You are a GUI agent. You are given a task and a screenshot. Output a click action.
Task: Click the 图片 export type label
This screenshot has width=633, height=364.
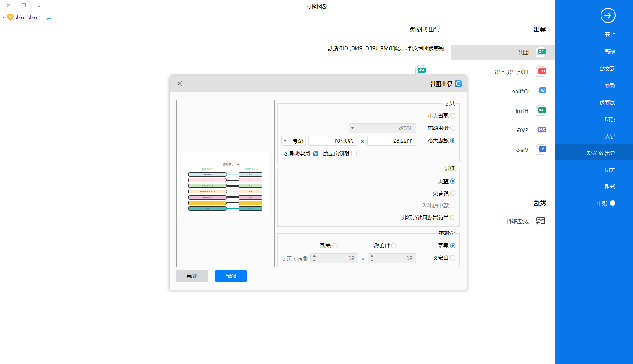tap(523, 52)
